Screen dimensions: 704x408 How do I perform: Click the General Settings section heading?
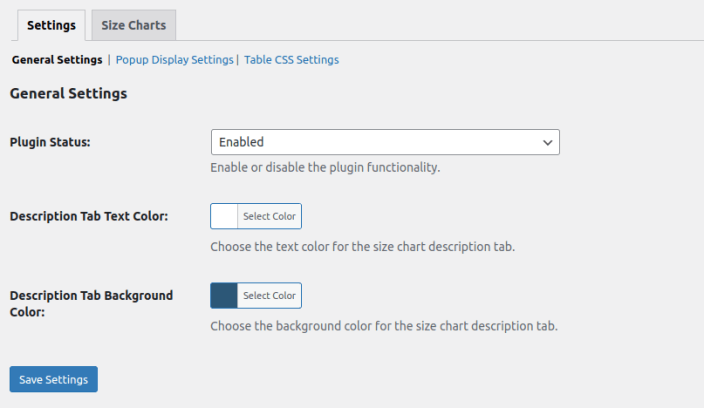[x=68, y=94]
